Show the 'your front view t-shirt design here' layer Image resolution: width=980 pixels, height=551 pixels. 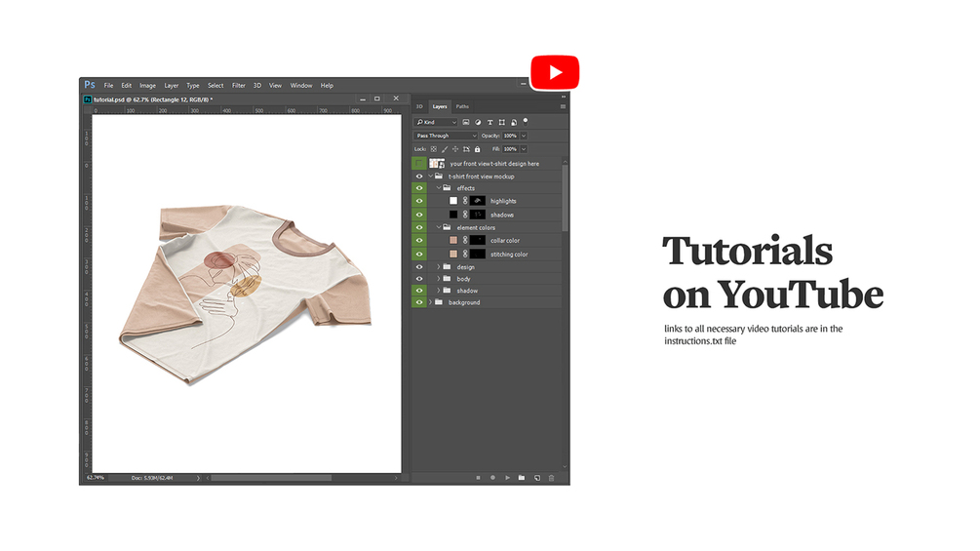click(419, 164)
